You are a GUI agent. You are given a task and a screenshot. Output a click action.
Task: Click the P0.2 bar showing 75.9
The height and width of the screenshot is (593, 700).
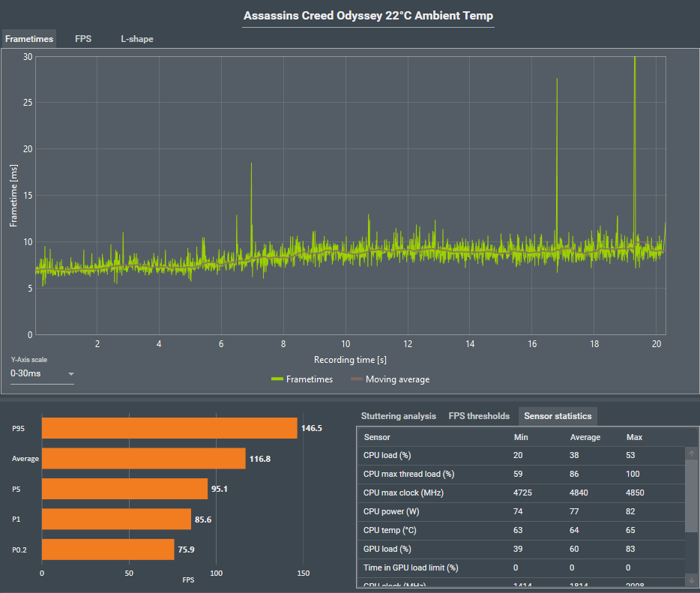[108, 550]
